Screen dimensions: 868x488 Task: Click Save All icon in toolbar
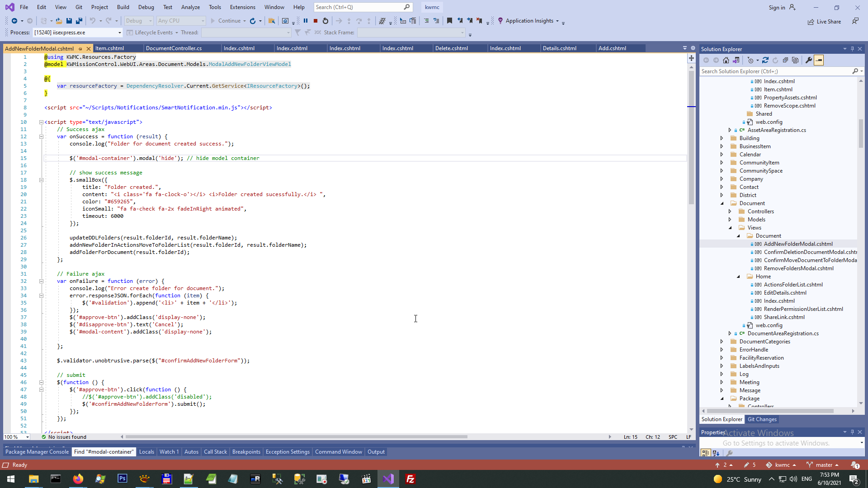(79, 21)
